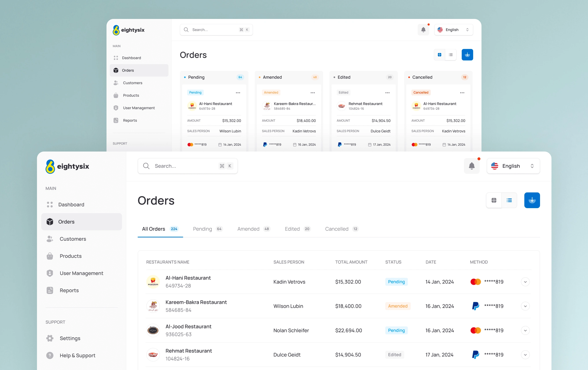Select the Cancelled tab with 12 orders
The width and height of the screenshot is (588, 370).
point(342,229)
